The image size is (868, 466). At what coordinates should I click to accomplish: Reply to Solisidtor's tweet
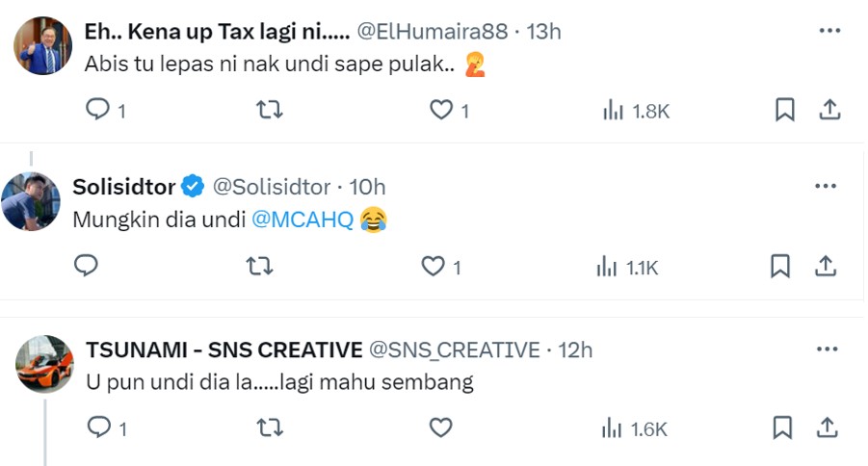point(86,266)
